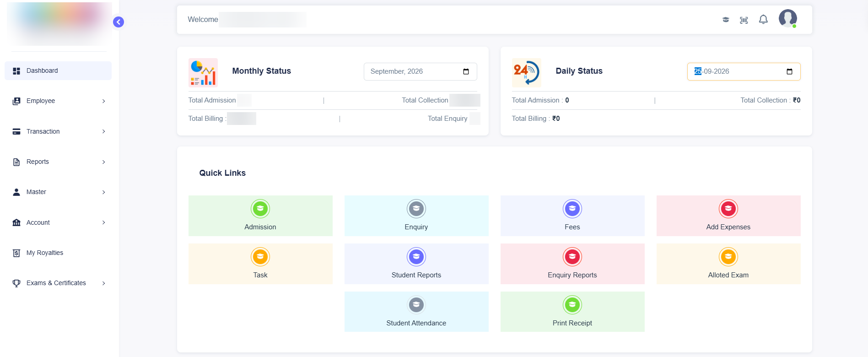868x357 pixels.
Task: Click the Alloted Exam icon
Action: point(728,257)
